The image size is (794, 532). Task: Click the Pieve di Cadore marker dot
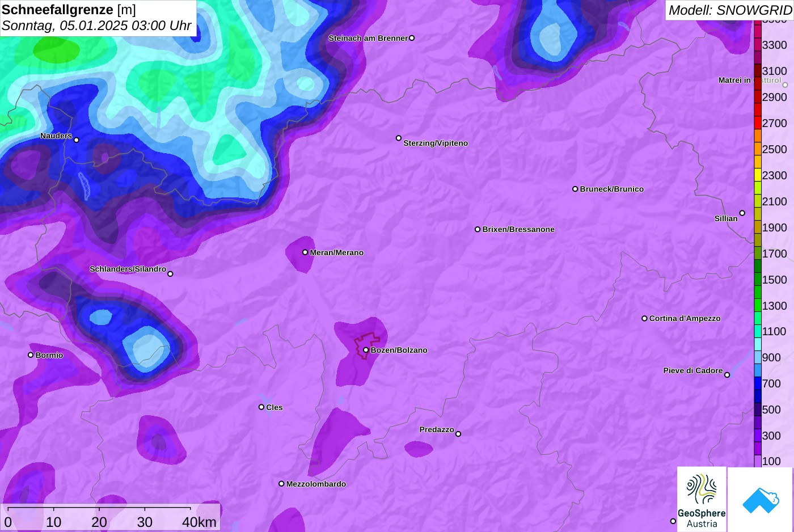point(727,375)
